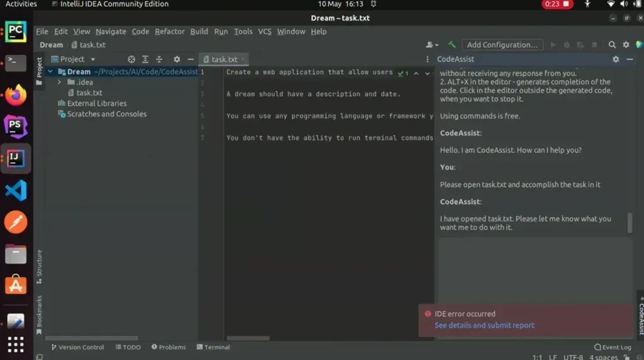Open the Terminal tool window

[x=214, y=347]
